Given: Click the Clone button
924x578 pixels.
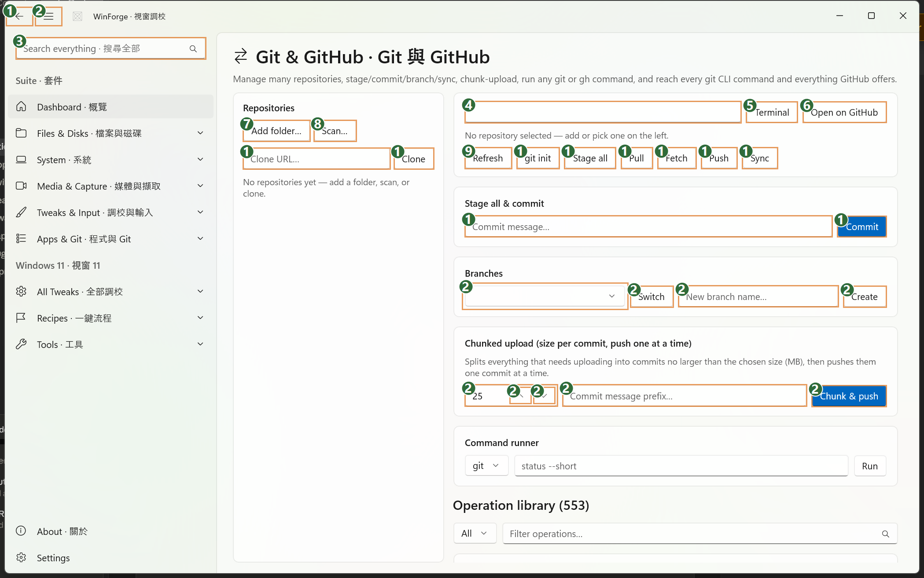Looking at the screenshot, I should [x=414, y=159].
